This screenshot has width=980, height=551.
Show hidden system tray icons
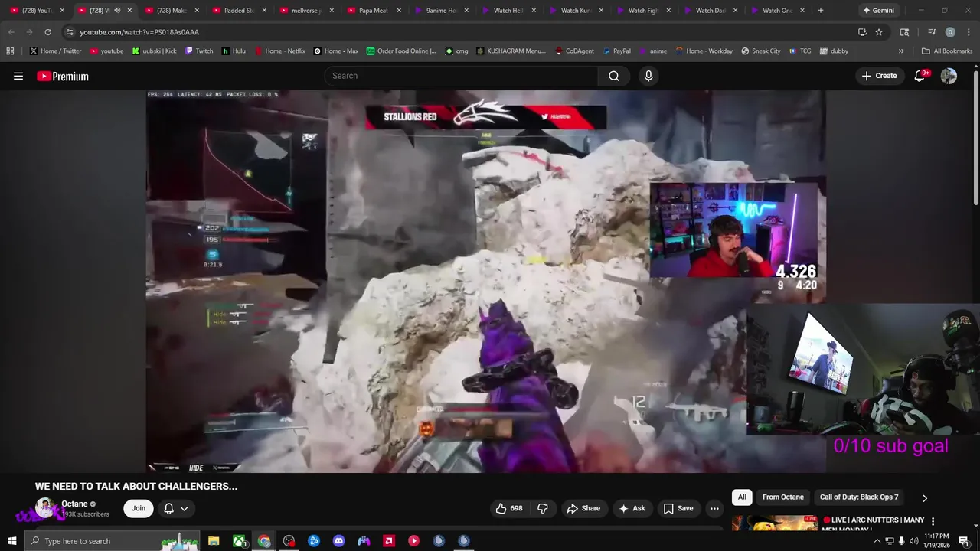(x=877, y=541)
